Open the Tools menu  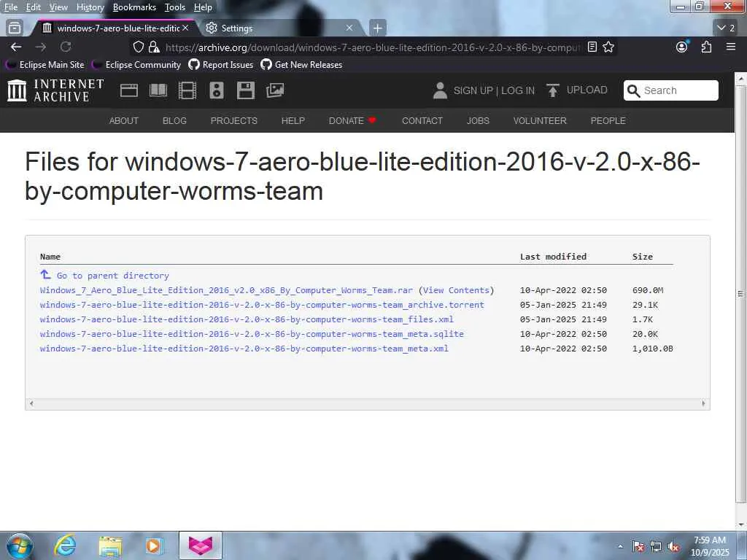coord(175,7)
